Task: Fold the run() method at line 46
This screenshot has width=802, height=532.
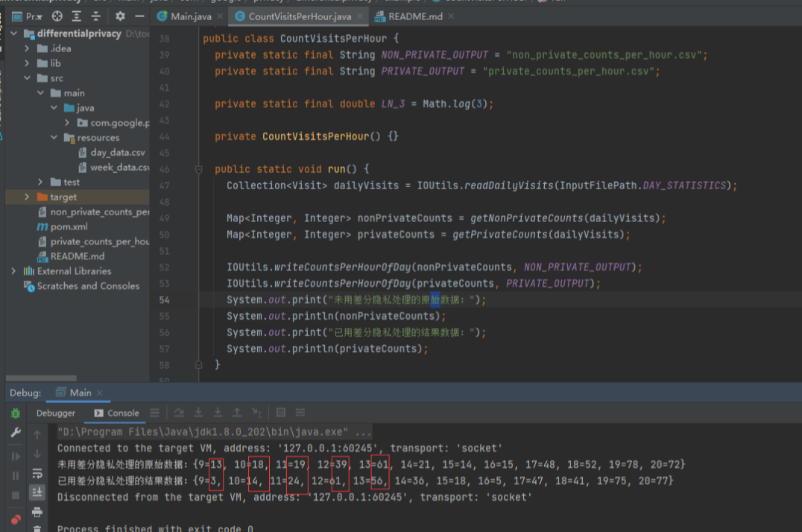Action: tap(199, 169)
